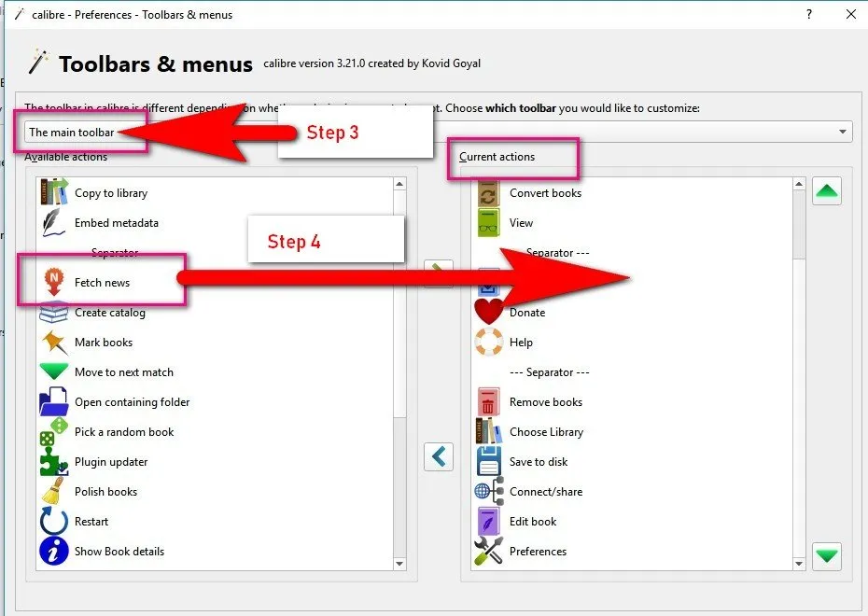Select the Open containing folder icon
The image size is (868, 616).
(54, 402)
